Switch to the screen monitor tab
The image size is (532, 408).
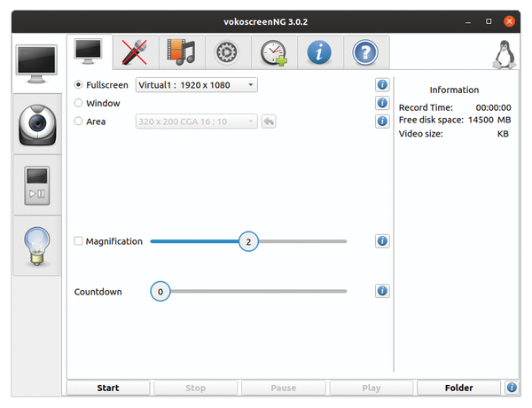90,52
